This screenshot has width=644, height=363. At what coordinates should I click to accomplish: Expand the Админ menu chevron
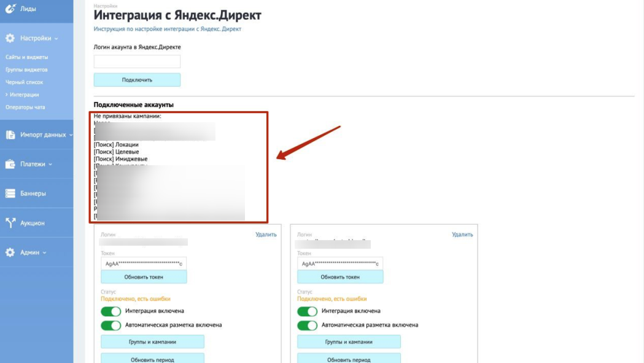coord(44,253)
